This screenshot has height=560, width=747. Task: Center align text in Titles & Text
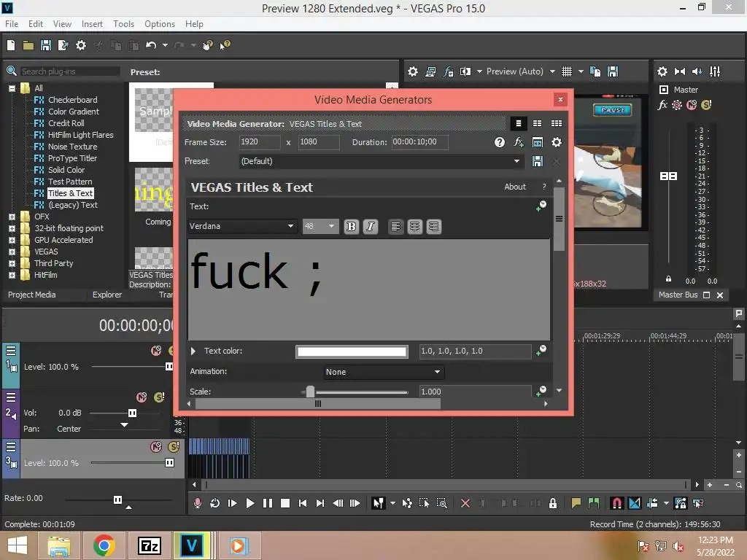click(x=414, y=227)
